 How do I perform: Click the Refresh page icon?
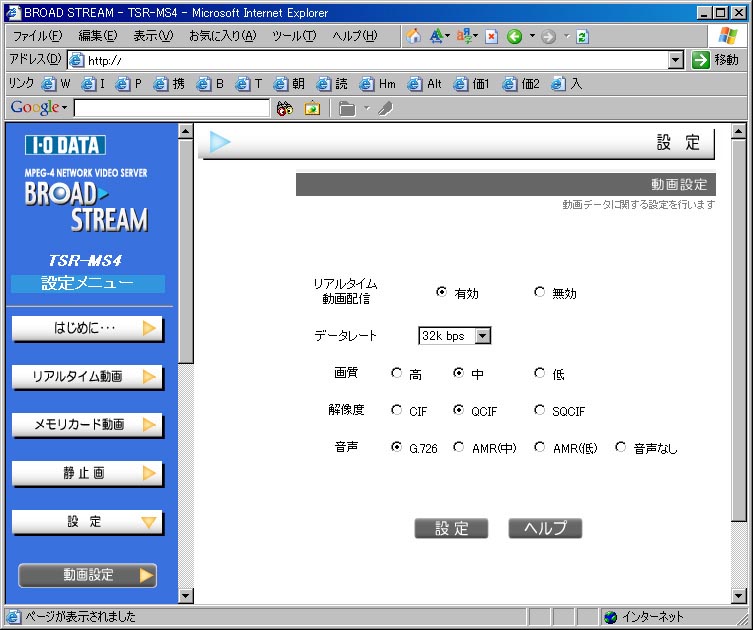(582, 36)
